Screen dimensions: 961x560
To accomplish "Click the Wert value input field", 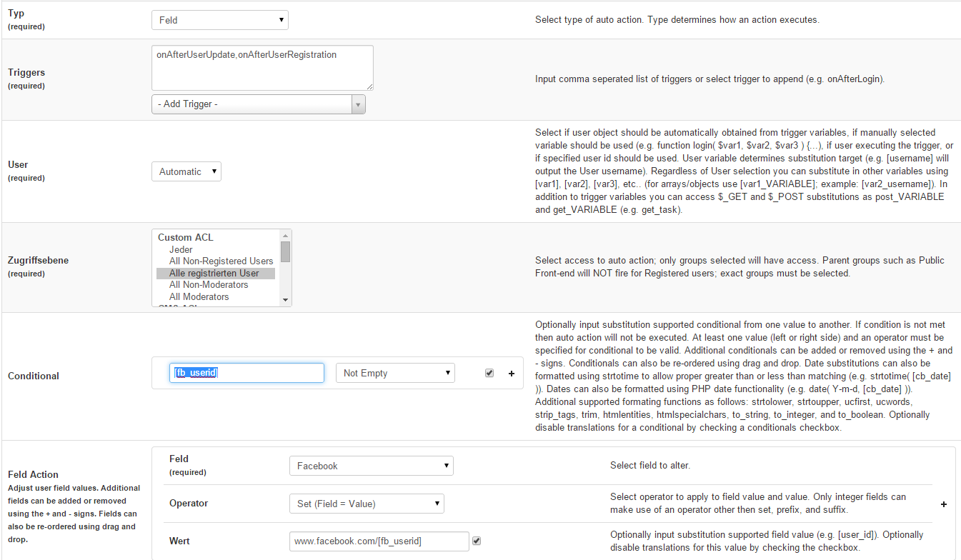I will [x=379, y=541].
